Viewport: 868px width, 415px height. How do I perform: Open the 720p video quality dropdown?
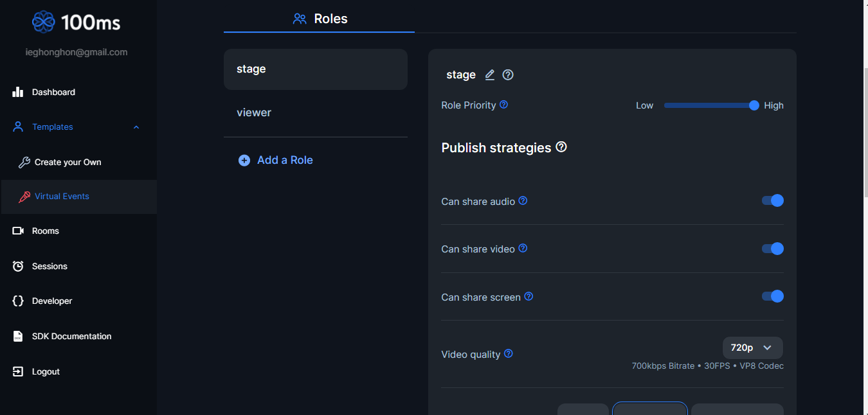pos(752,348)
